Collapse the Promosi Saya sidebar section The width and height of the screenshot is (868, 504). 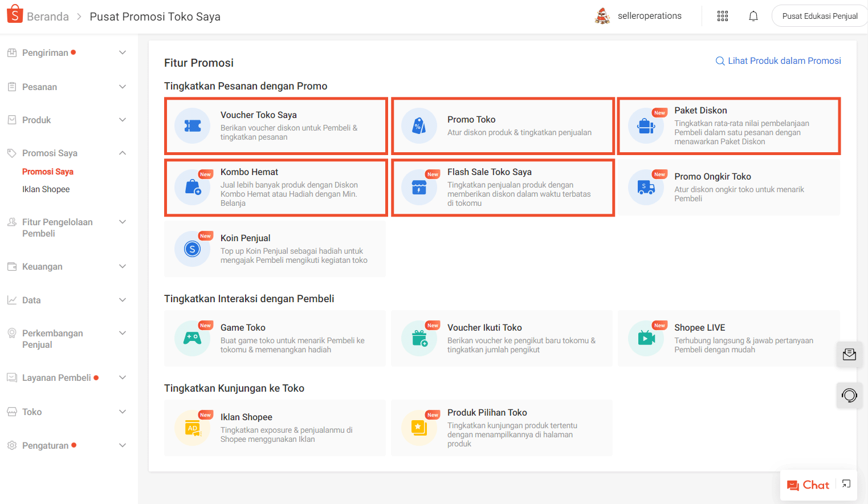click(x=122, y=153)
